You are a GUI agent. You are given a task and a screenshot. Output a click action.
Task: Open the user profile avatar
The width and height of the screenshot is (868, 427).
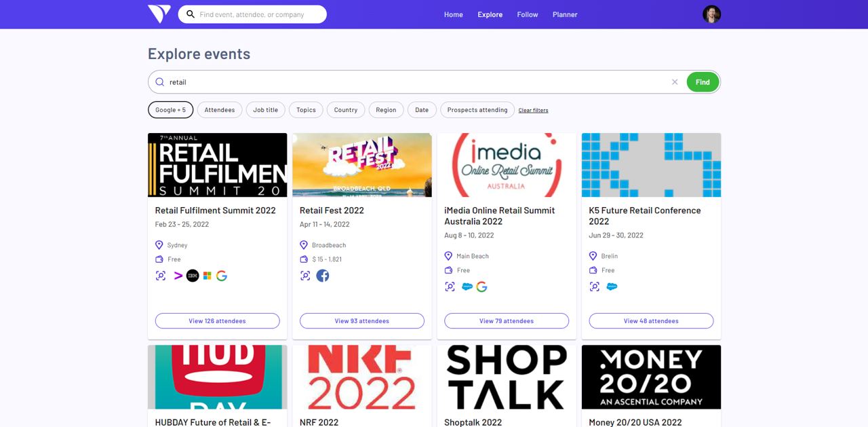(x=711, y=14)
